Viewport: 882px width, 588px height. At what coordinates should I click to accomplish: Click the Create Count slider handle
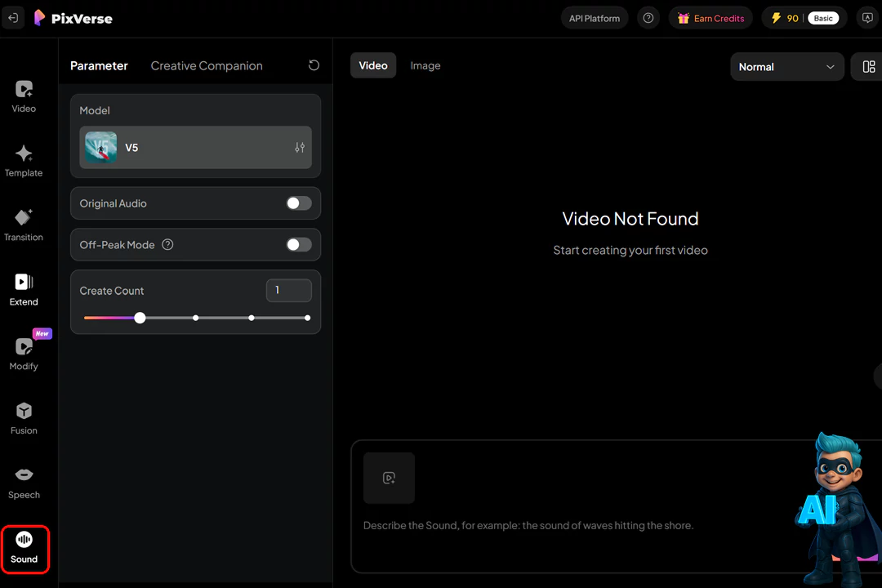[140, 318]
